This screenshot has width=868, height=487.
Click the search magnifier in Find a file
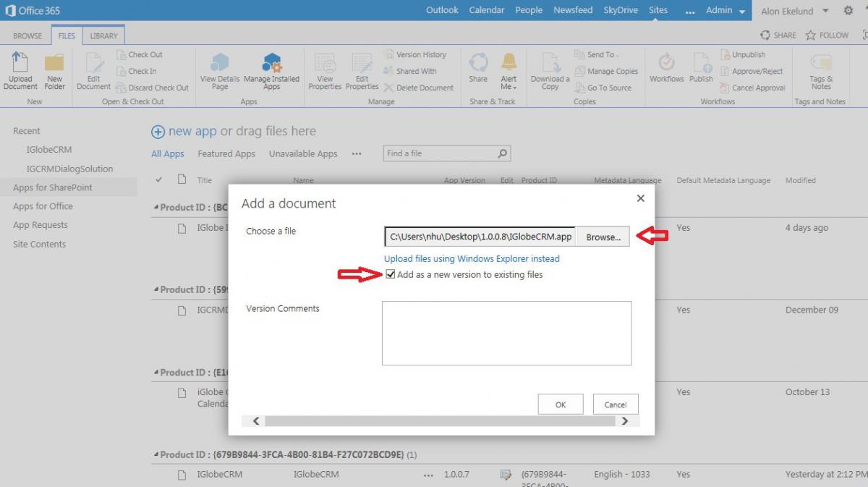point(503,153)
